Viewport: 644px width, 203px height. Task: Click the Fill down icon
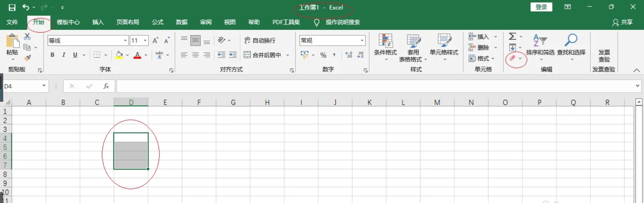[x=512, y=48]
